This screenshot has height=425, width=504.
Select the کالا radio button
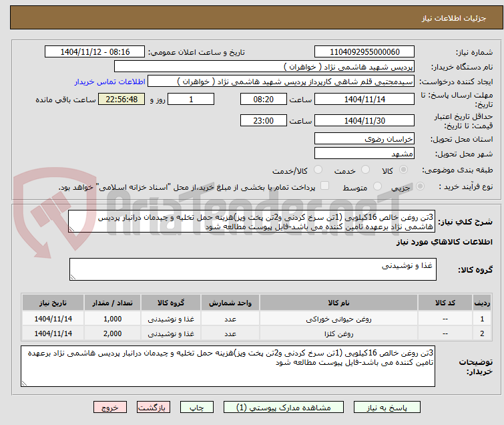403,170
